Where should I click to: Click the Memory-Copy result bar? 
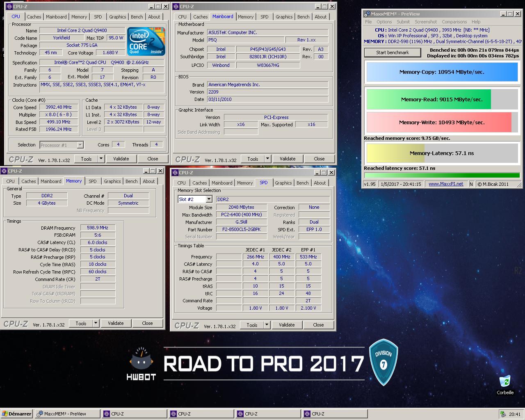click(442, 72)
